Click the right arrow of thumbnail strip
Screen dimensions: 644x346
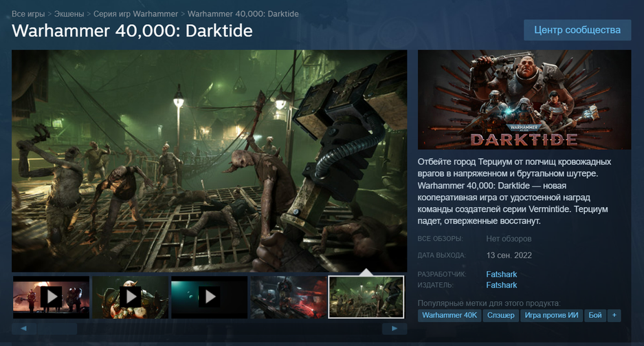tap(395, 328)
